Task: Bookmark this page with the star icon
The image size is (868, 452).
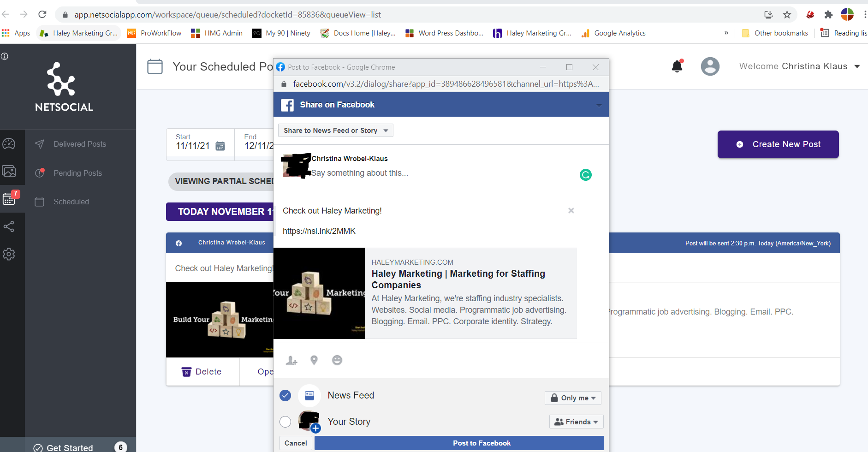Action: 787,15
